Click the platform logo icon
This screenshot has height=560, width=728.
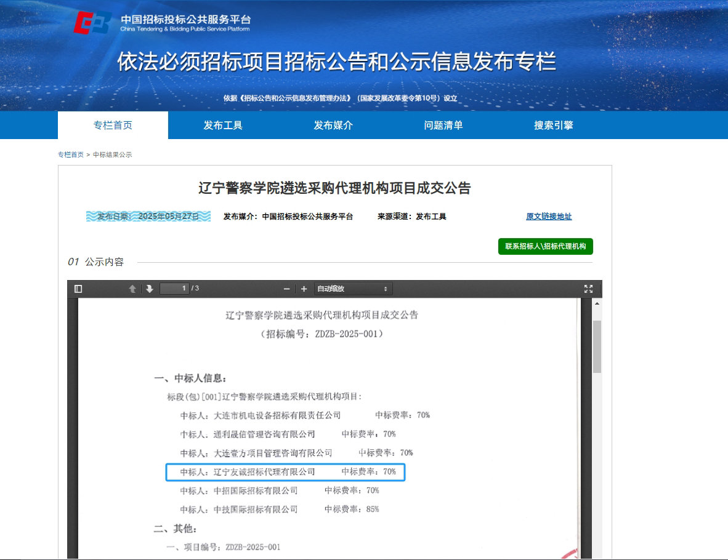point(92,23)
